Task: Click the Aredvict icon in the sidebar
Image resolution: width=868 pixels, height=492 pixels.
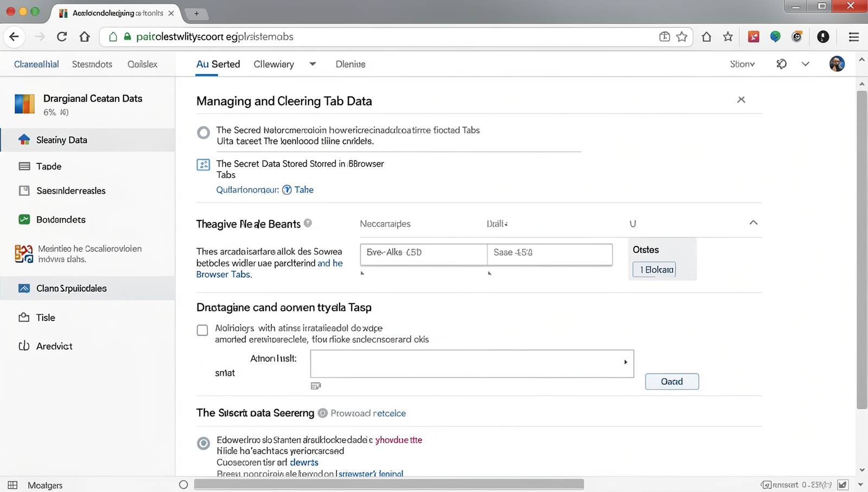Action: pos(24,346)
